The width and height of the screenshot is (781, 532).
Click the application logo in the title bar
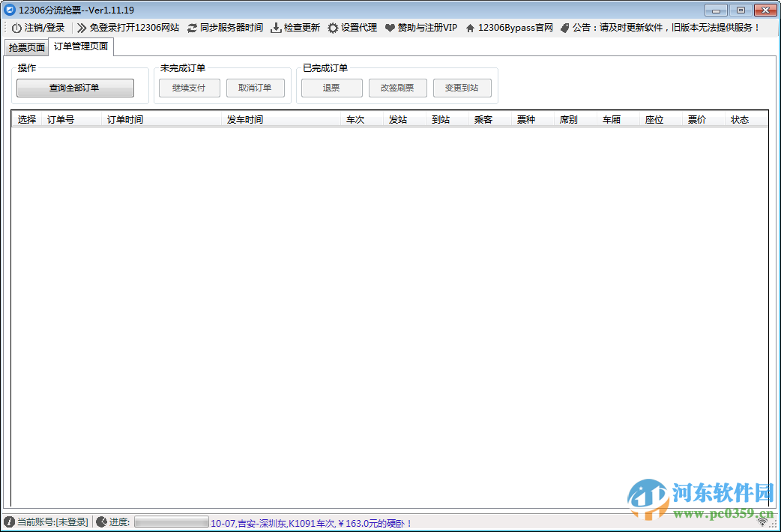click(9, 9)
